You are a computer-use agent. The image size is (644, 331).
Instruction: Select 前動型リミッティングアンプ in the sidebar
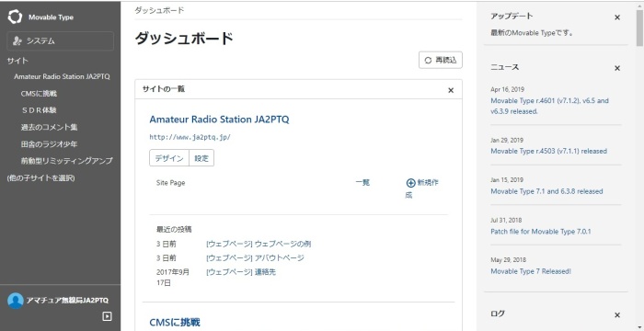(66, 161)
